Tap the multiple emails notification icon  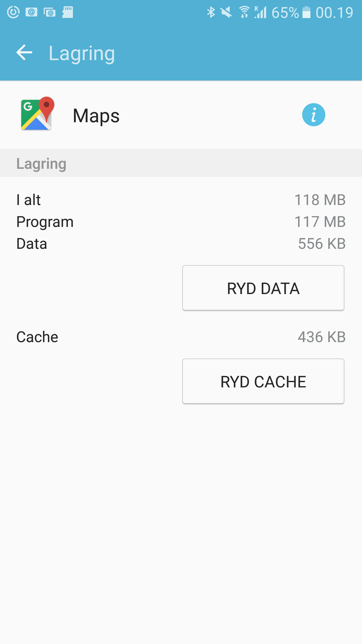pyautogui.click(x=50, y=12)
